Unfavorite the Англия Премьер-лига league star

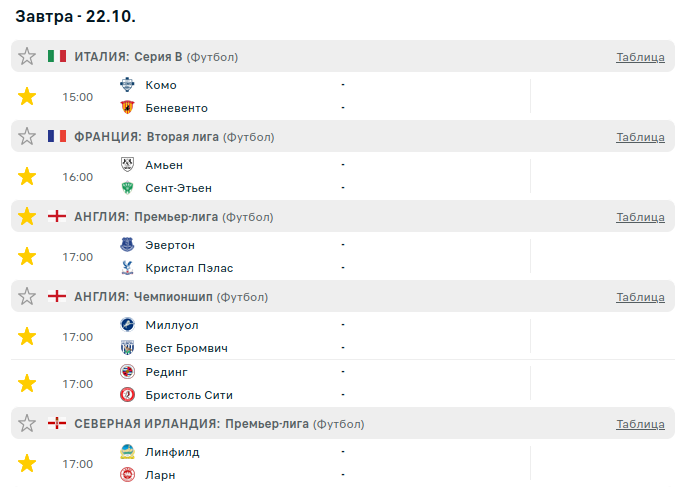[27, 217]
